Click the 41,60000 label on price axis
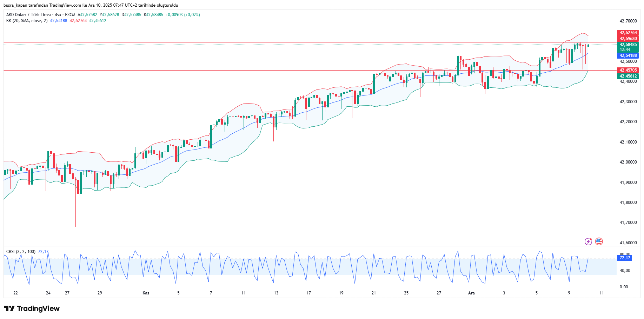Image resolution: width=644 pixels, height=319 pixels. [x=628, y=243]
